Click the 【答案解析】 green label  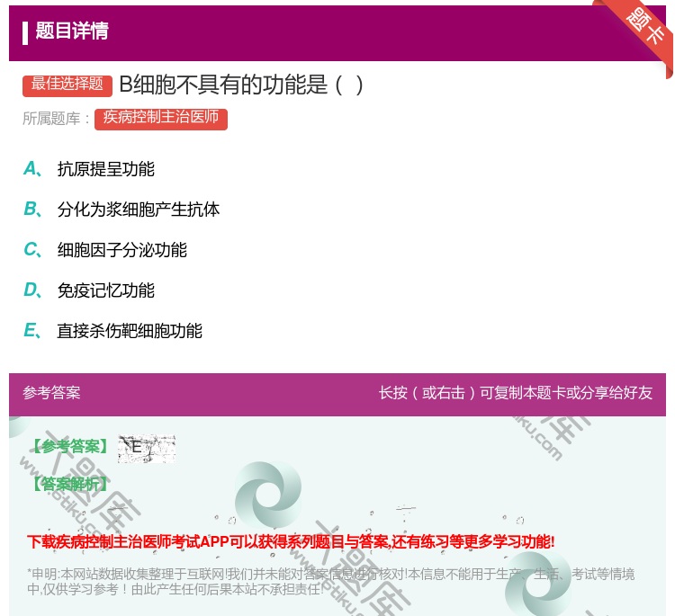(x=70, y=485)
